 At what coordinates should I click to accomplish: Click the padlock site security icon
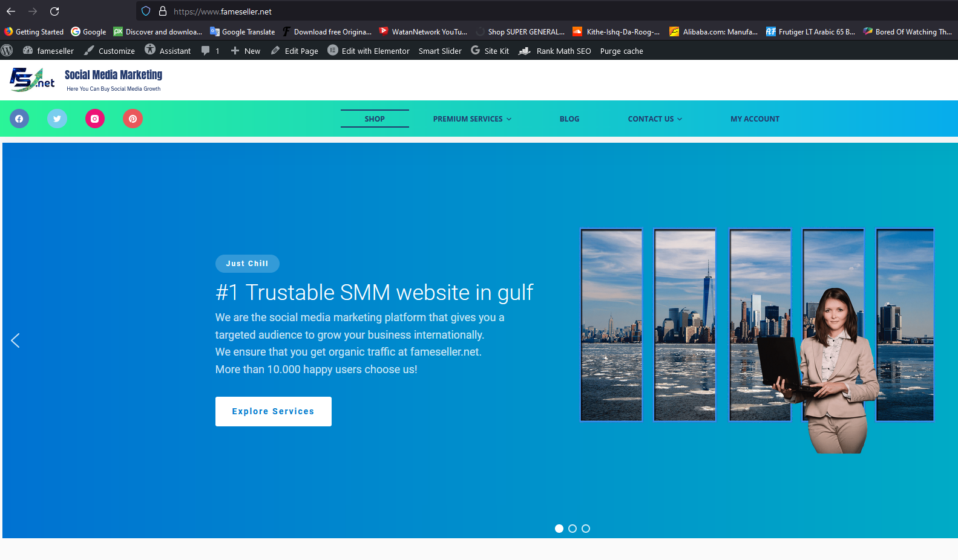(163, 11)
